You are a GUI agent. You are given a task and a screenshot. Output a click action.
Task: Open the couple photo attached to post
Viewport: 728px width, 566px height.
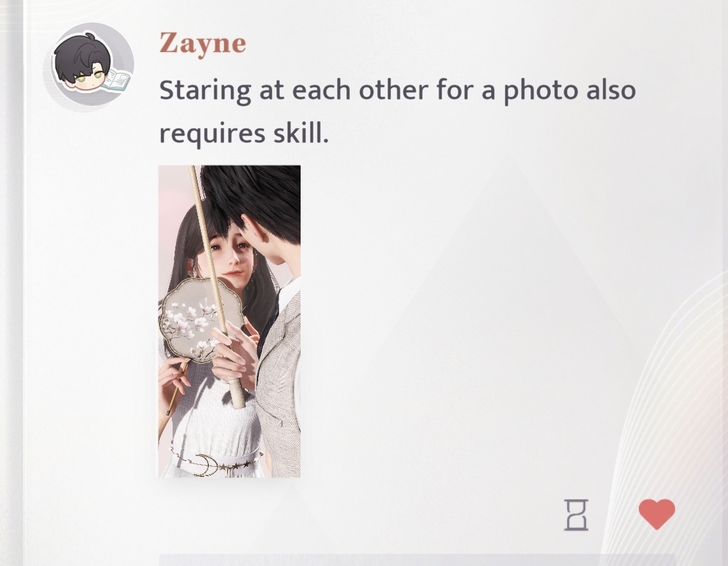pos(229,321)
